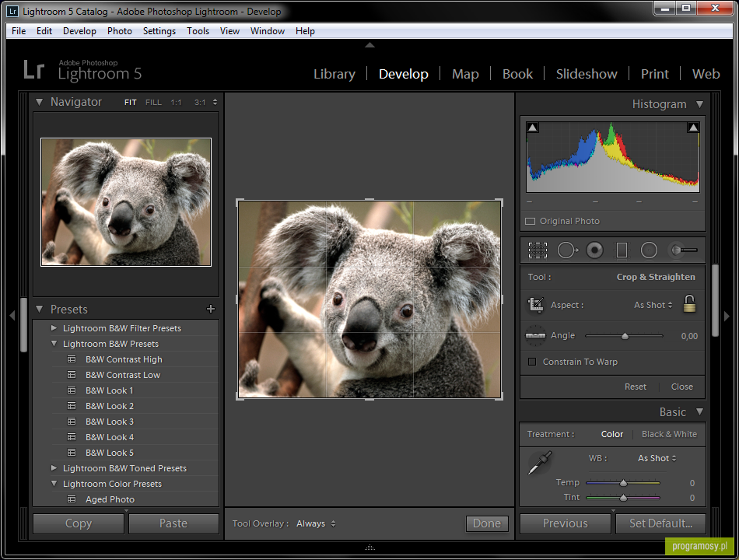Screen dimensions: 739x560
Task: Click the Tint slider handle
Action: point(624,498)
